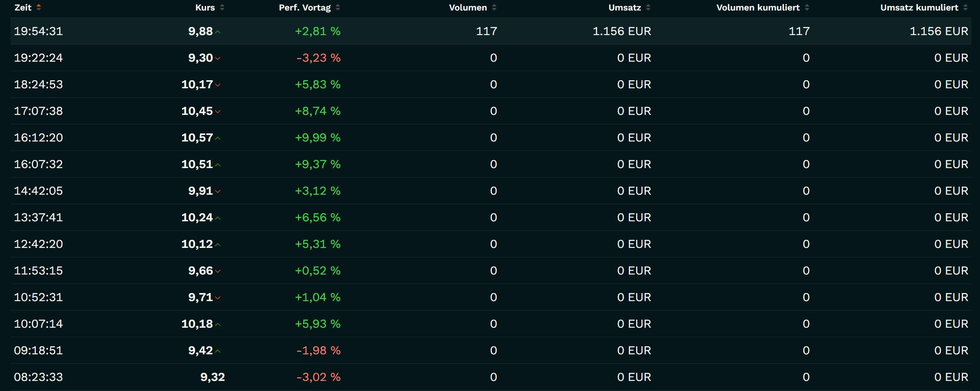The height and width of the screenshot is (391, 980).
Task: Click the price 10,57 in Kurs column
Action: [197, 137]
